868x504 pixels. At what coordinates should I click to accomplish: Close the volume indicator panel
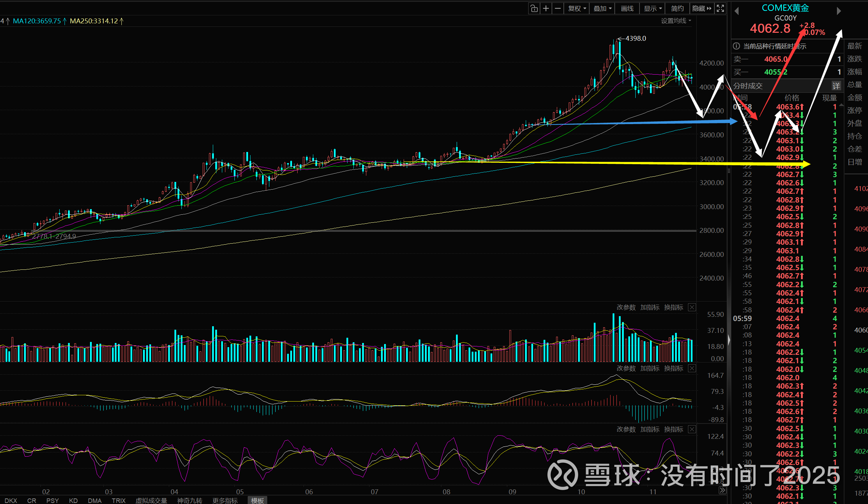(x=692, y=307)
